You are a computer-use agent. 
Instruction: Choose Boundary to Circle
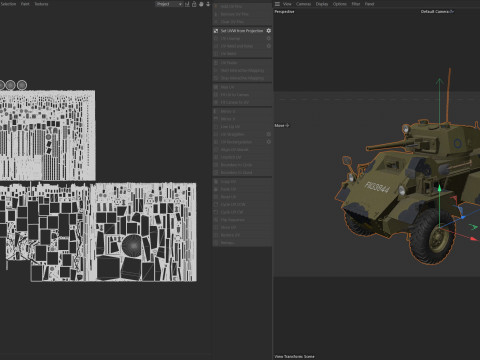(x=242, y=165)
